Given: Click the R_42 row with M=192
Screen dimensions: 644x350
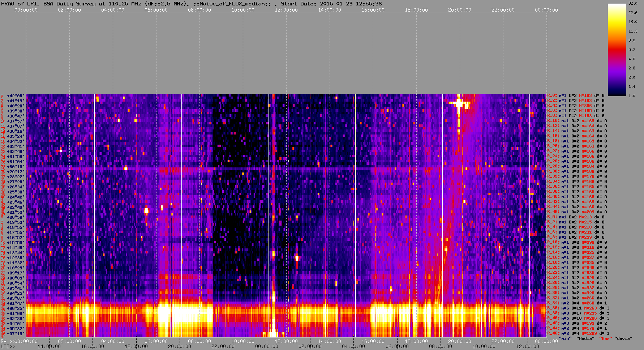Looking at the screenshot, I should pos(577,324).
